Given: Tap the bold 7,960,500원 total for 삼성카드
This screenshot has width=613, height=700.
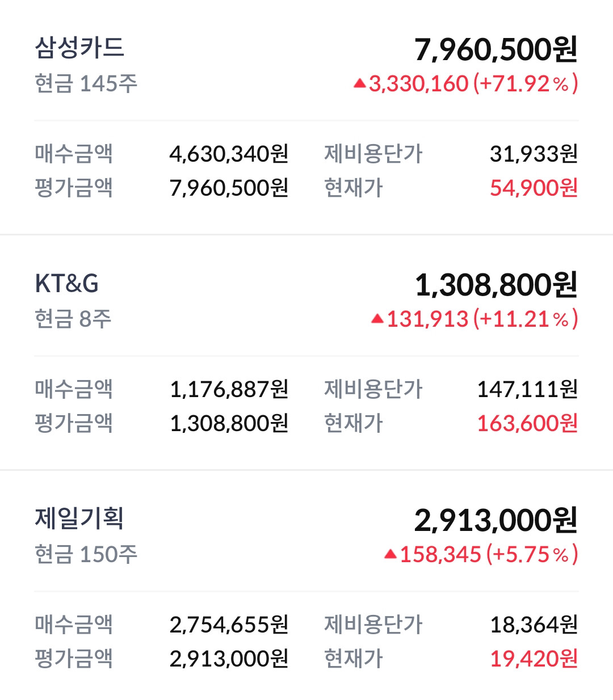Looking at the screenshot, I should [496, 50].
